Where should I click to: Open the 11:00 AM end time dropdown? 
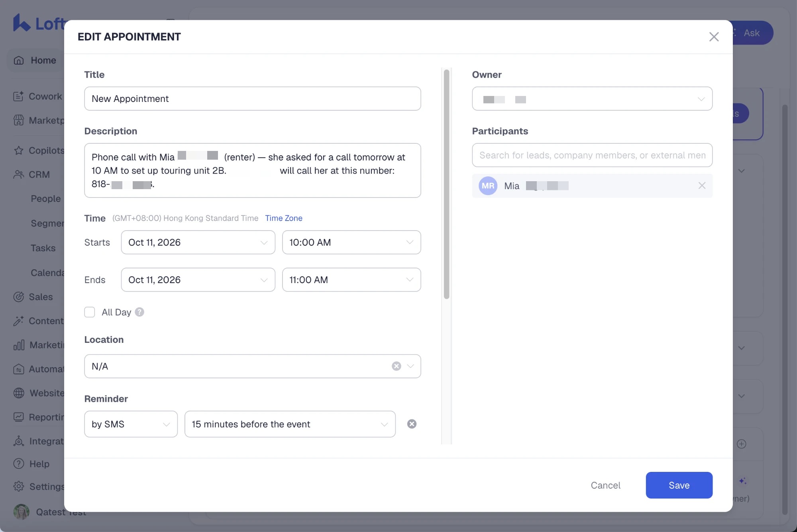pyautogui.click(x=351, y=280)
